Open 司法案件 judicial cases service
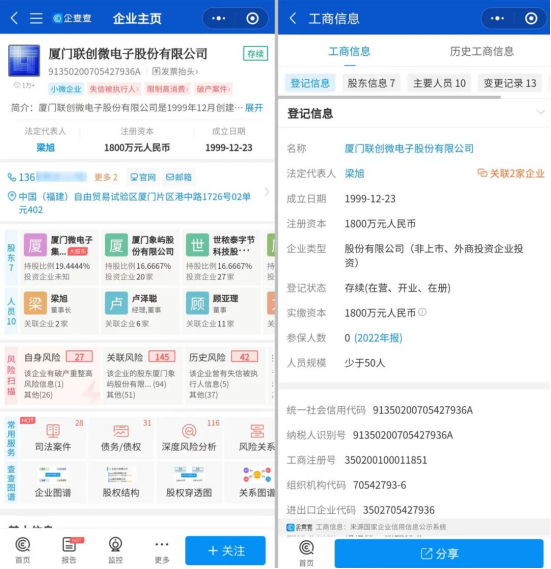Screen dimensions: 551x569 point(53,437)
